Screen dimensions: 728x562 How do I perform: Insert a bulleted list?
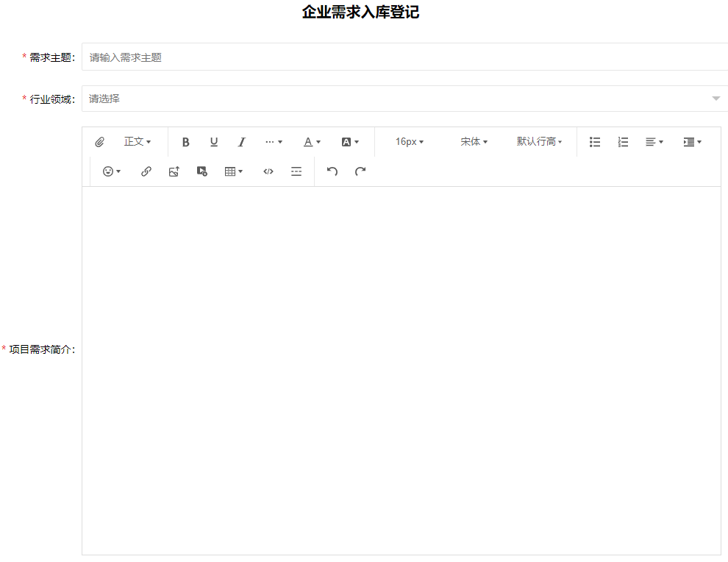pyautogui.click(x=595, y=142)
